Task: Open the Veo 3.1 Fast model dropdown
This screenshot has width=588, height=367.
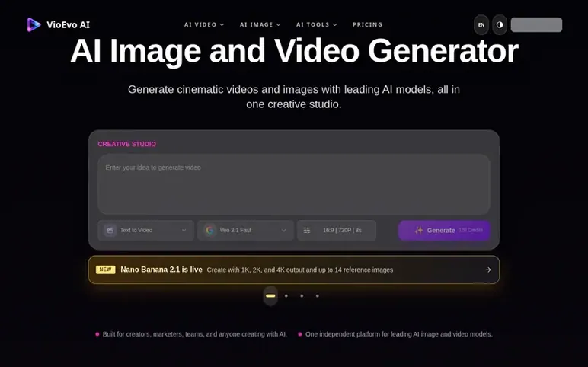Action: click(x=245, y=230)
